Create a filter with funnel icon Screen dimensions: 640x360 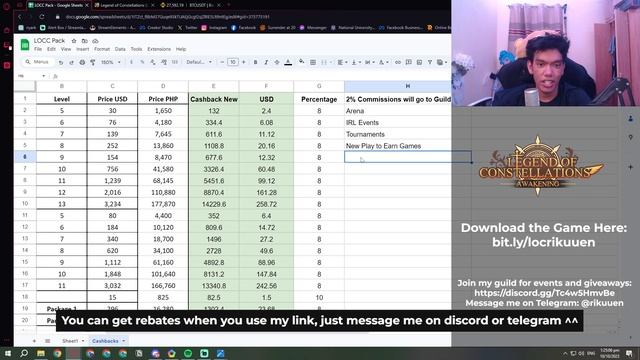tap(430, 62)
